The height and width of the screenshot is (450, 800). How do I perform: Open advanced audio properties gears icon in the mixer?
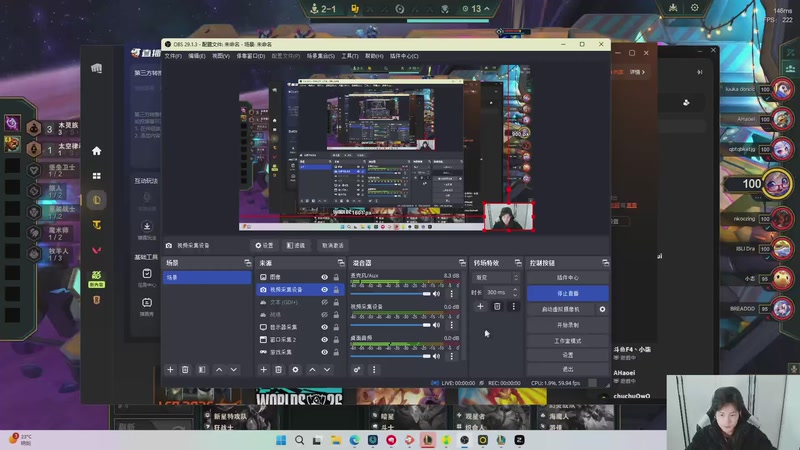click(357, 369)
